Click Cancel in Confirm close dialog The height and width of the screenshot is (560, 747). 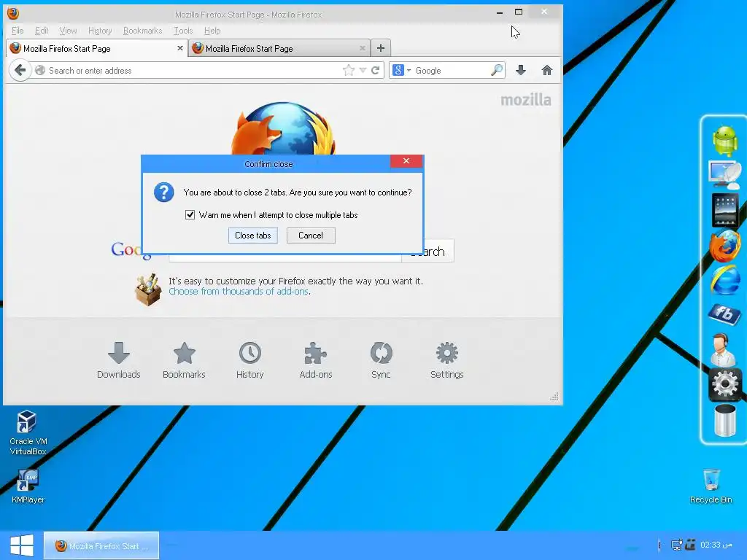[311, 236]
